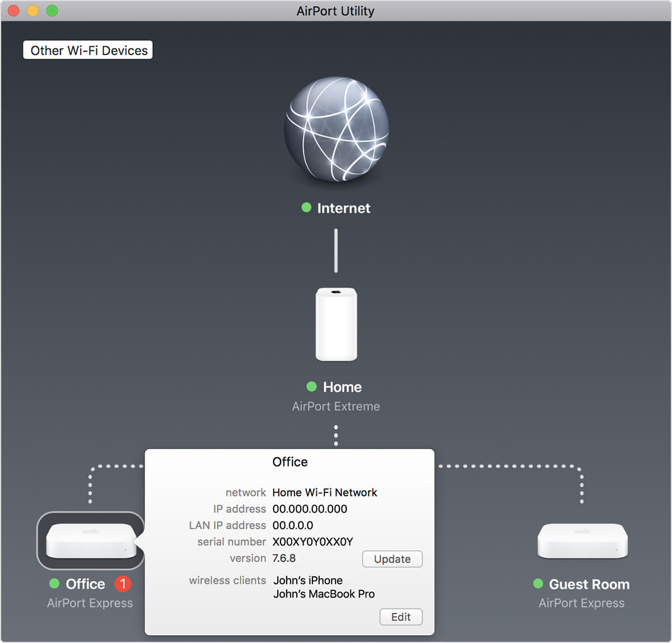Open the Other Wi-Fi Devices list
Viewport: 672px width, 643px height.
click(x=88, y=50)
